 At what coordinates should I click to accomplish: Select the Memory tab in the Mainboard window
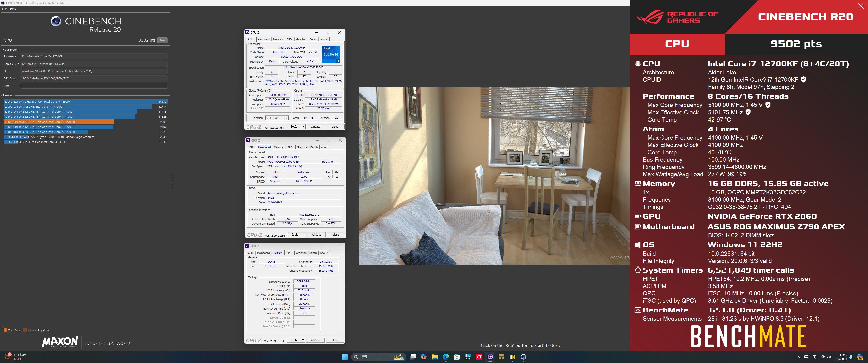[279, 147]
